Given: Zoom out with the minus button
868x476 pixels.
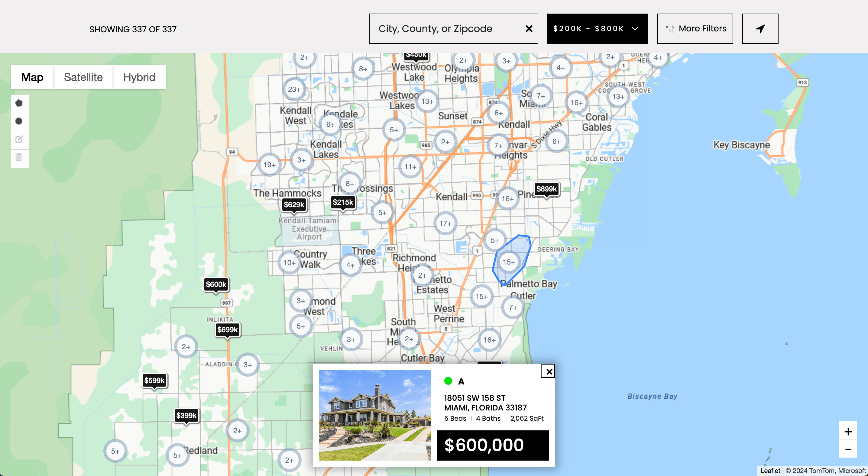Looking at the screenshot, I should tap(848, 449).
